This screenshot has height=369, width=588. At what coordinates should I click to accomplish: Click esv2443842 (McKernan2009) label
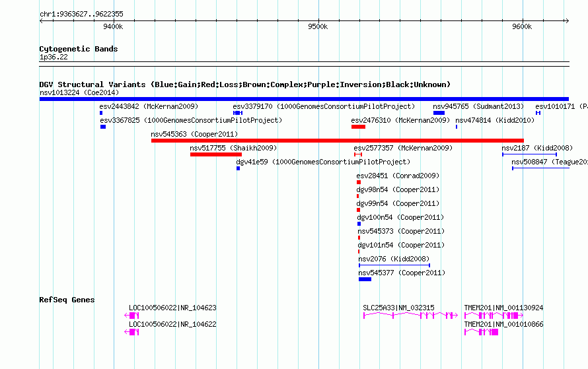[x=149, y=106]
